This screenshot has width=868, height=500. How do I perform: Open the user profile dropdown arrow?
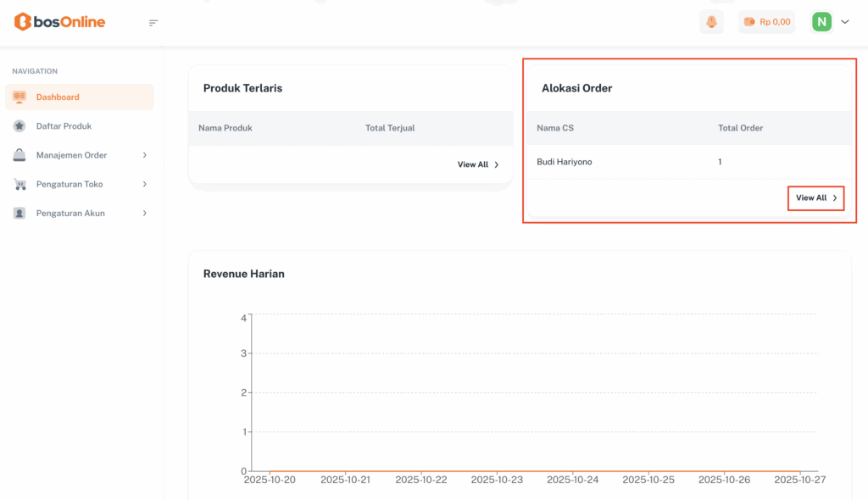844,22
